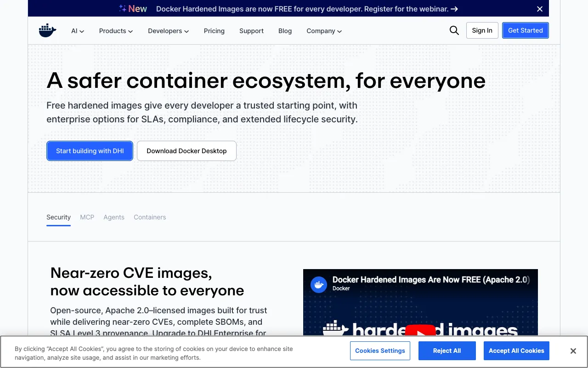Open the search magnifier icon
Image resolution: width=588 pixels, height=368 pixels.
coord(454,30)
